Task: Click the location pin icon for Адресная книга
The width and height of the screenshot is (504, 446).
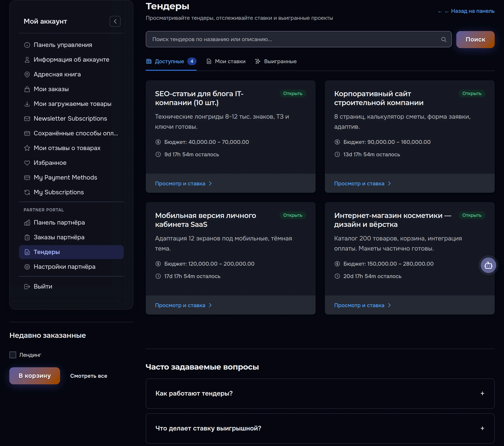Action: click(x=27, y=74)
